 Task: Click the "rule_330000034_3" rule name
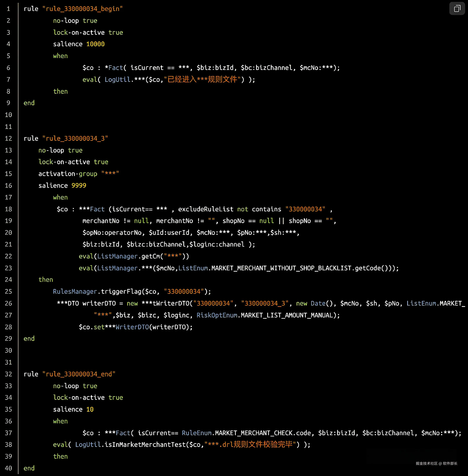point(75,138)
